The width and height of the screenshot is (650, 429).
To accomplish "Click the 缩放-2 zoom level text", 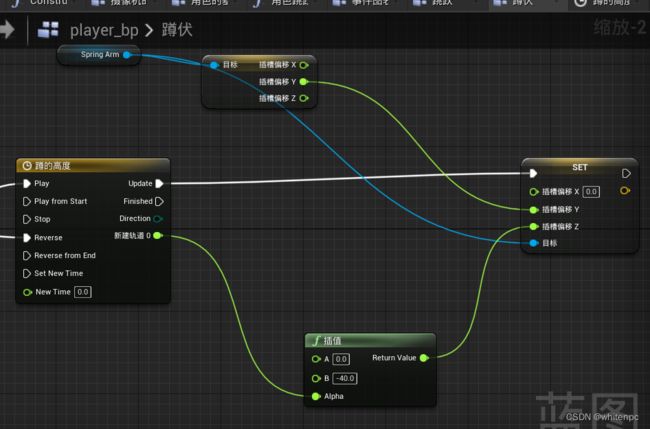I will tap(620, 29).
